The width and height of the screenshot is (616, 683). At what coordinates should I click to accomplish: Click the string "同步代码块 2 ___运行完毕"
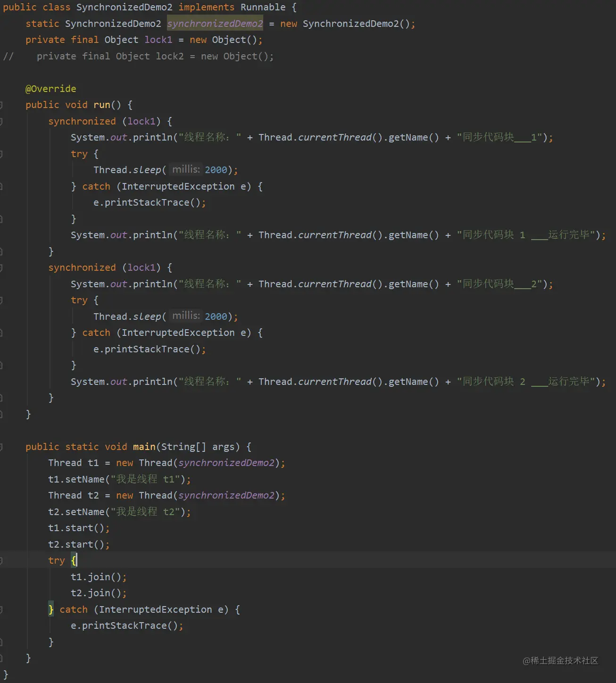526,382
